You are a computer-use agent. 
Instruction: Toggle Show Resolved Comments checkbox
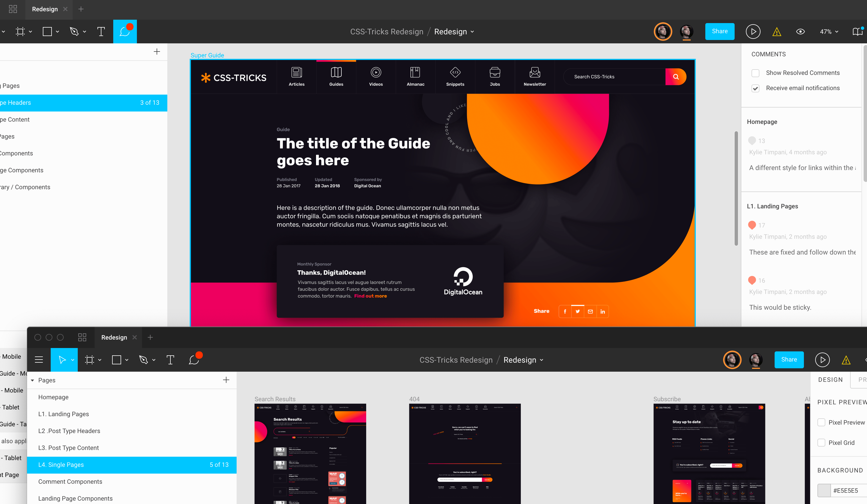755,73
